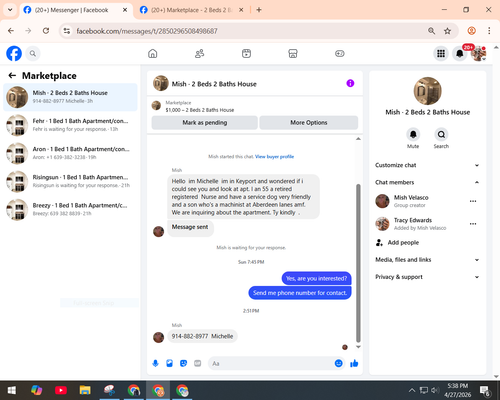Click the Facebook logo icon
The width and height of the screenshot is (500, 400).
tap(14, 53)
